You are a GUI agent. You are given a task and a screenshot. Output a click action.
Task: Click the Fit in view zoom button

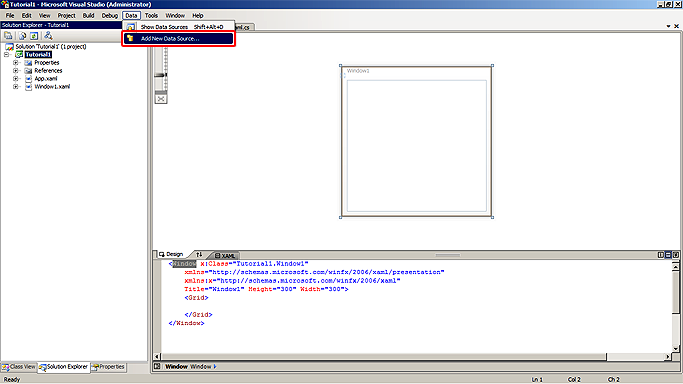[161, 99]
